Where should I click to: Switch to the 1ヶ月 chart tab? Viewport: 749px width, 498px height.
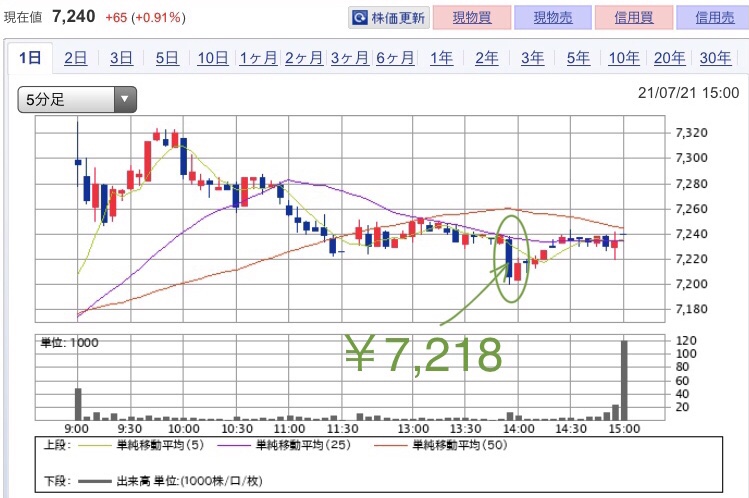pos(258,58)
